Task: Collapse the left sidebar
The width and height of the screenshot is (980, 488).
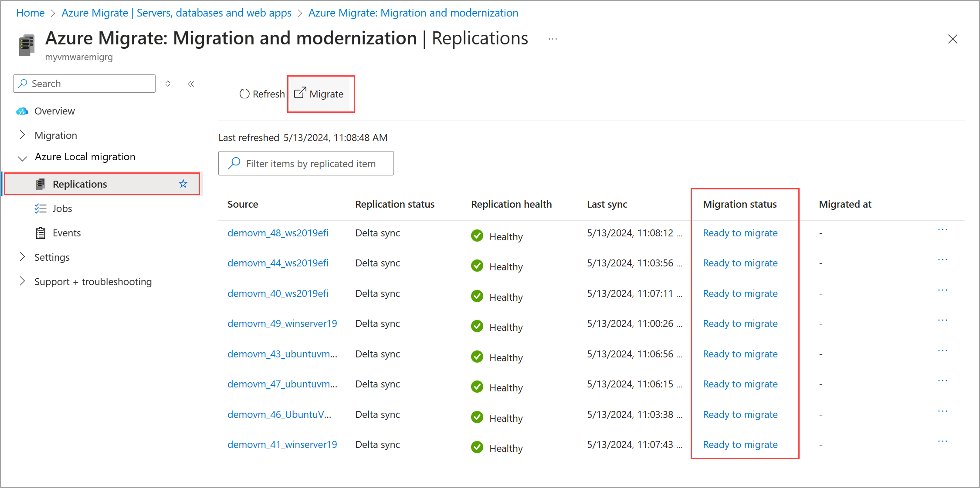Action: (190, 84)
